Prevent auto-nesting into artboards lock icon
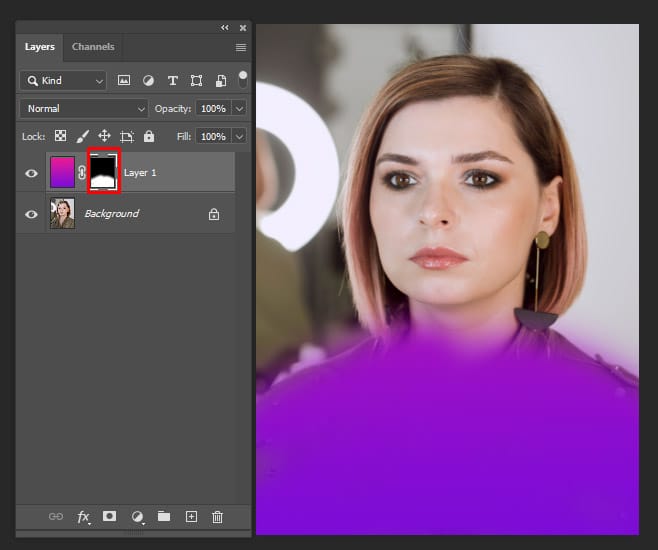658x550 pixels. point(127,136)
